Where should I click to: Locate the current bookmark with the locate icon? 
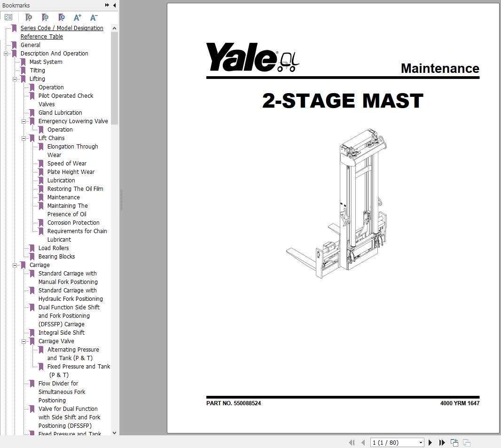[62, 17]
